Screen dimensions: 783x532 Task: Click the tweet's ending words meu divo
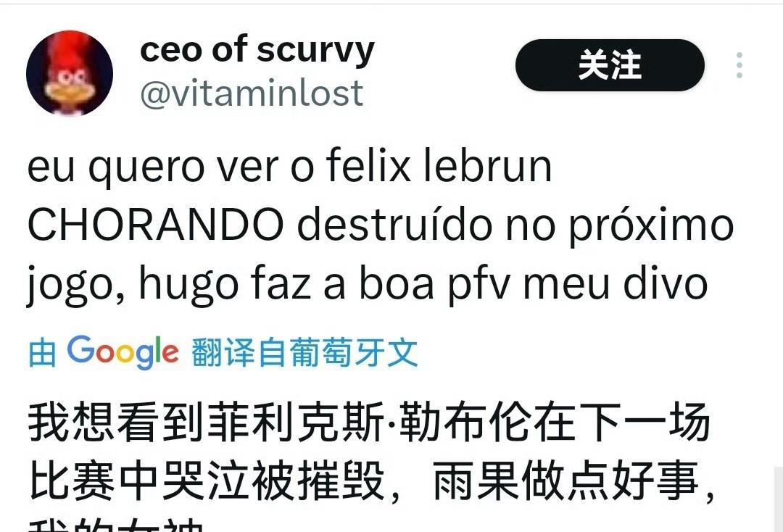click(x=616, y=283)
